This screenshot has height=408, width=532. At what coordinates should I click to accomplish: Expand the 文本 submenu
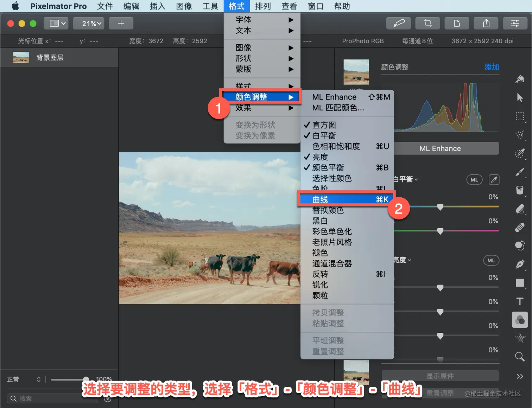(x=262, y=30)
